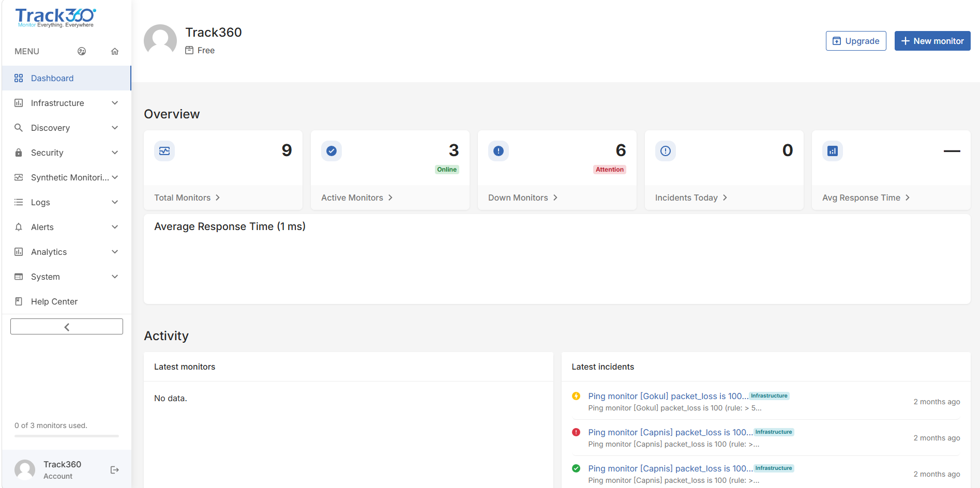Click the Free plan calendar icon
The width and height of the screenshot is (980, 488).
click(x=189, y=50)
